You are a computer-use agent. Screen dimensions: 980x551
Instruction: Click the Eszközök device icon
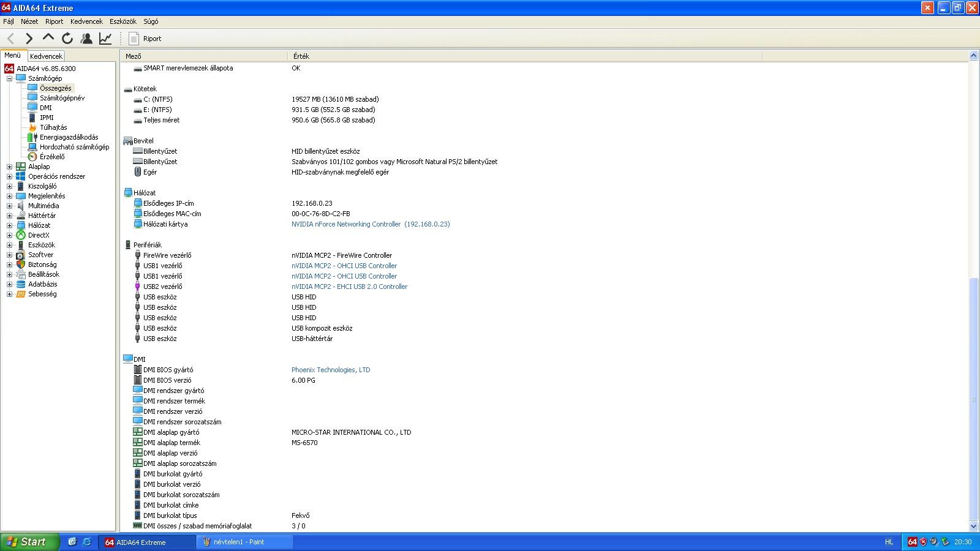[x=21, y=245]
